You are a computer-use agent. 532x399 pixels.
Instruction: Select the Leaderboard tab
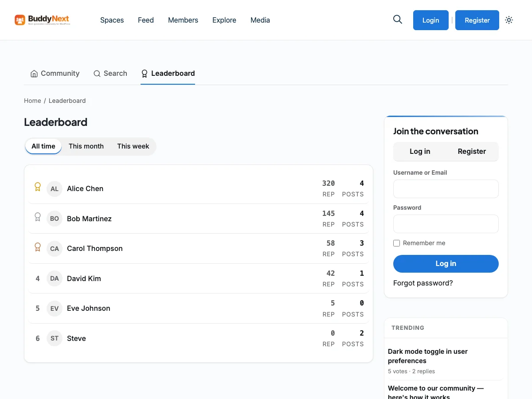coord(168,74)
